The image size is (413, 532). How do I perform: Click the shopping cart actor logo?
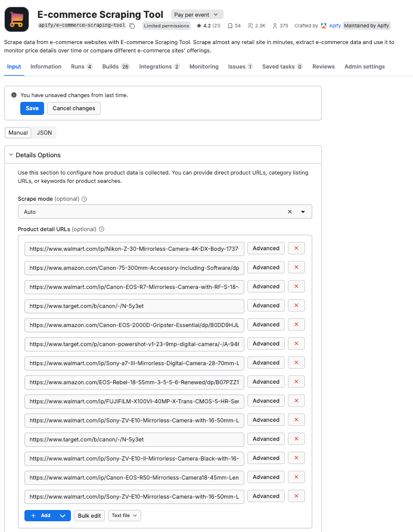[16, 18]
